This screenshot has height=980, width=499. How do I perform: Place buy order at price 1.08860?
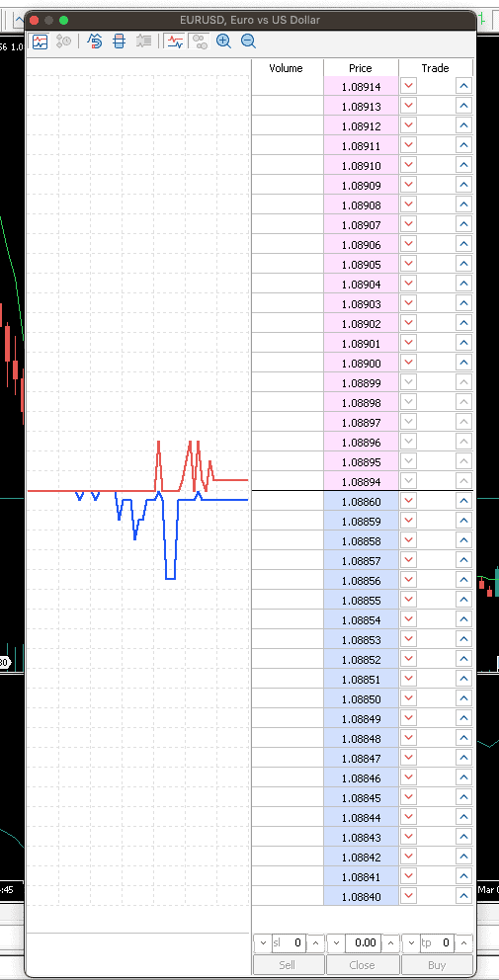pyautogui.click(x=463, y=501)
